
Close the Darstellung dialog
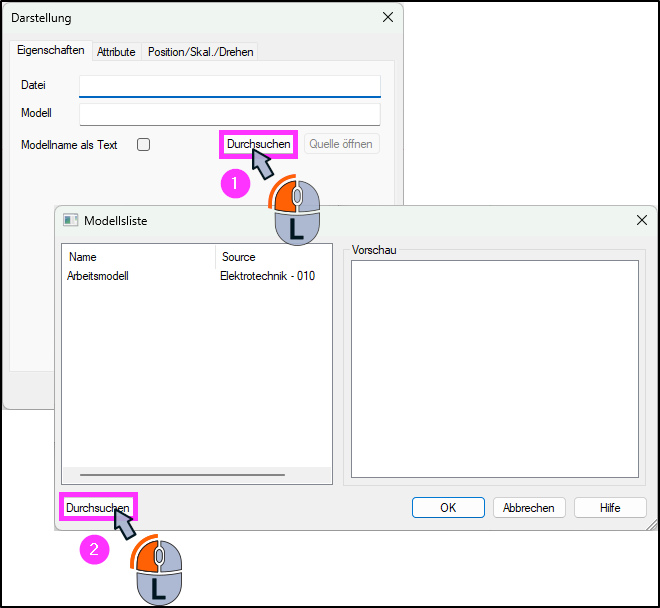[x=388, y=17]
